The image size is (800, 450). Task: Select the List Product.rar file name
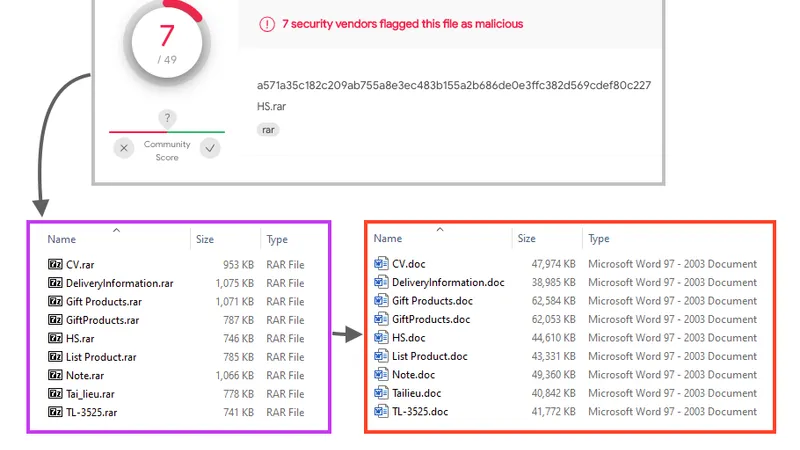tap(101, 357)
